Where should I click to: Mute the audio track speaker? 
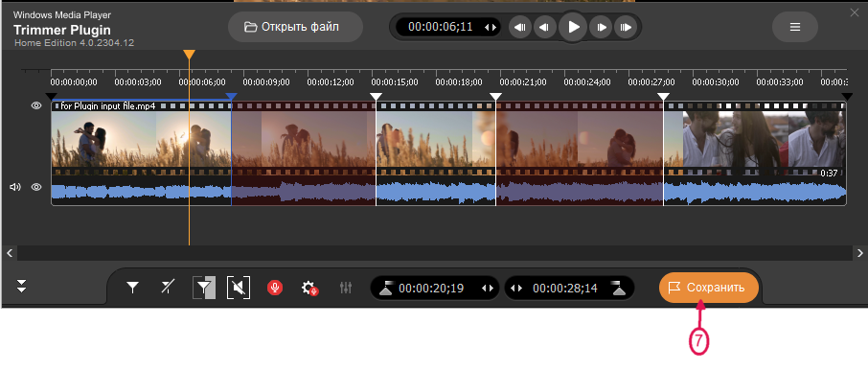(x=15, y=187)
